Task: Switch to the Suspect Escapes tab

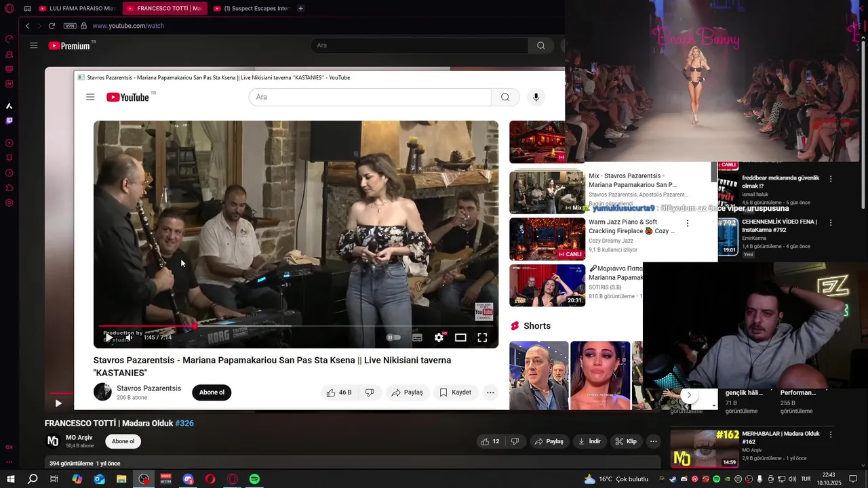Action: [x=252, y=9]
